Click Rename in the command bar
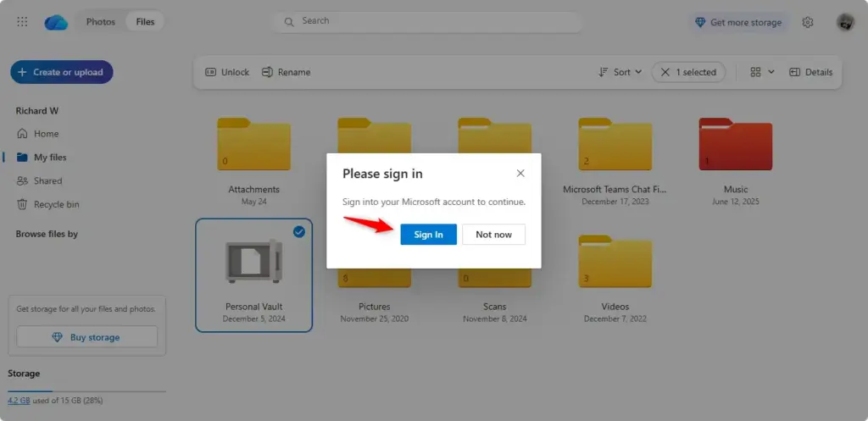This screenshot has width=868, height=421. tap(286, 72)
